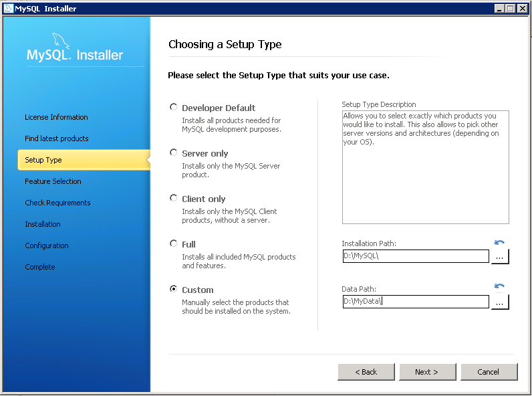The width and height of the screenshot is (532, 396).
Task: Select the Full setup type
Action: click(x=173, y=244)
